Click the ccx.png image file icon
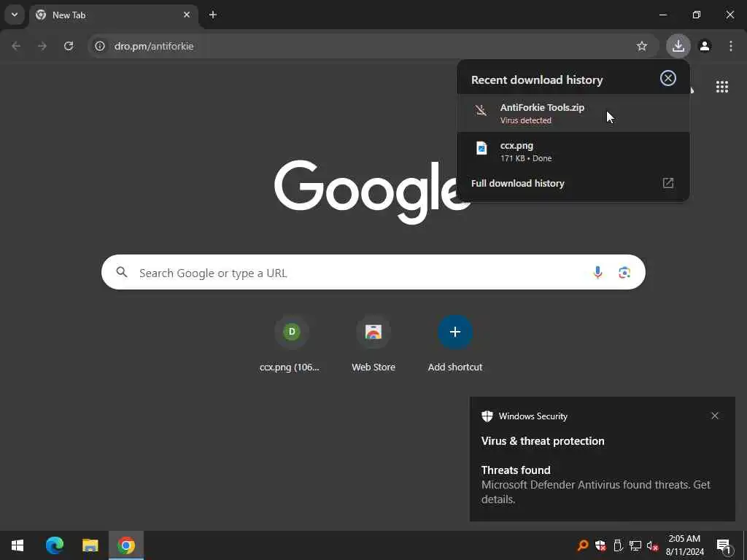 (x=481, y=148)
